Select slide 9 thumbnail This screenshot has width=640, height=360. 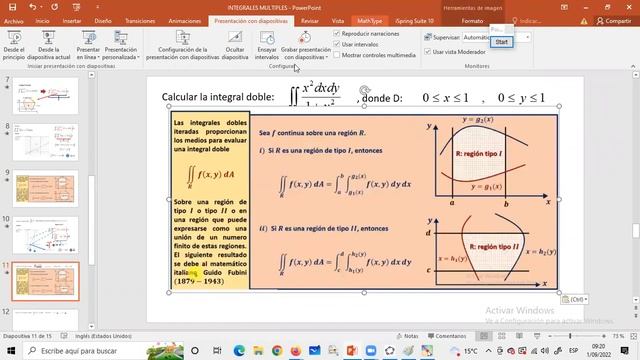pyautogui.click(x=45, y=189)
